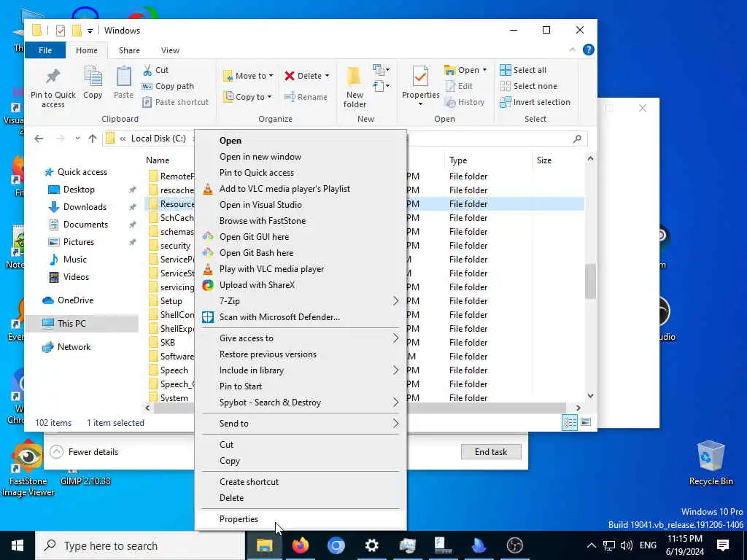Open the File tab
Screen dimensions: 747x560
point(45,50)
